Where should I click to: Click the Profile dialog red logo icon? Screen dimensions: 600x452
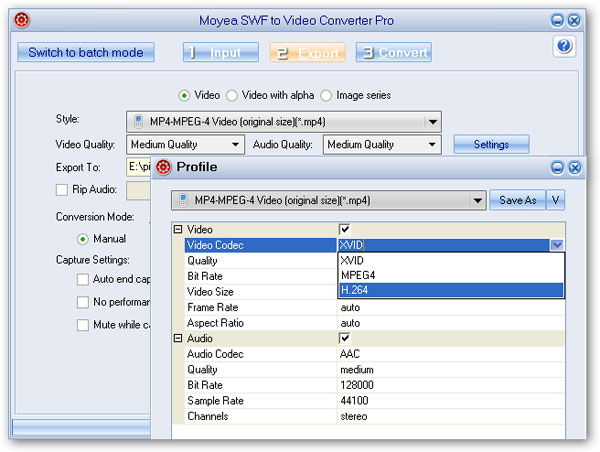[163, 167]
